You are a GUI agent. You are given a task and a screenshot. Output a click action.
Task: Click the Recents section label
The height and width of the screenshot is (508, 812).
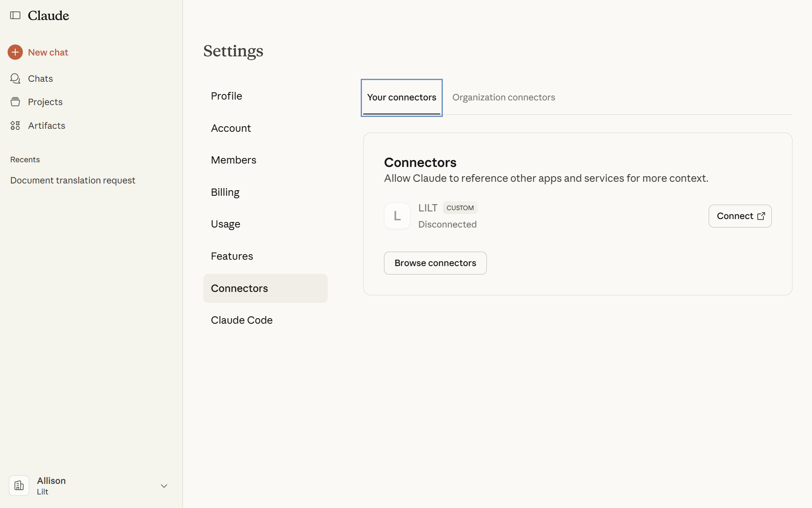(x=25, y=159)
